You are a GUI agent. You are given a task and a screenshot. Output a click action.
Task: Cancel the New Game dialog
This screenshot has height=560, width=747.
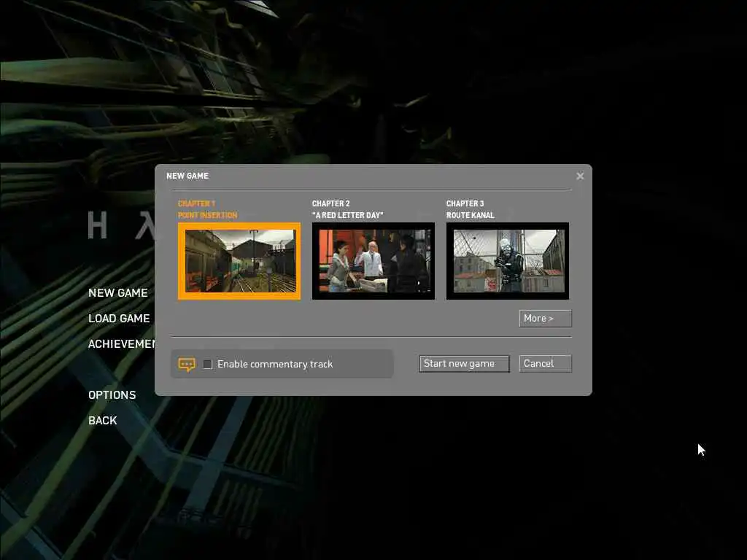click(545, 364)
